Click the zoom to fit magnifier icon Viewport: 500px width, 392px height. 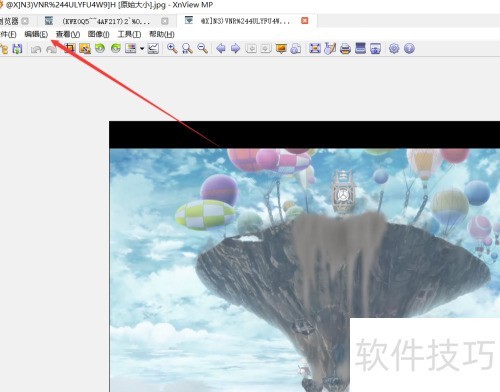pos(187,49)
